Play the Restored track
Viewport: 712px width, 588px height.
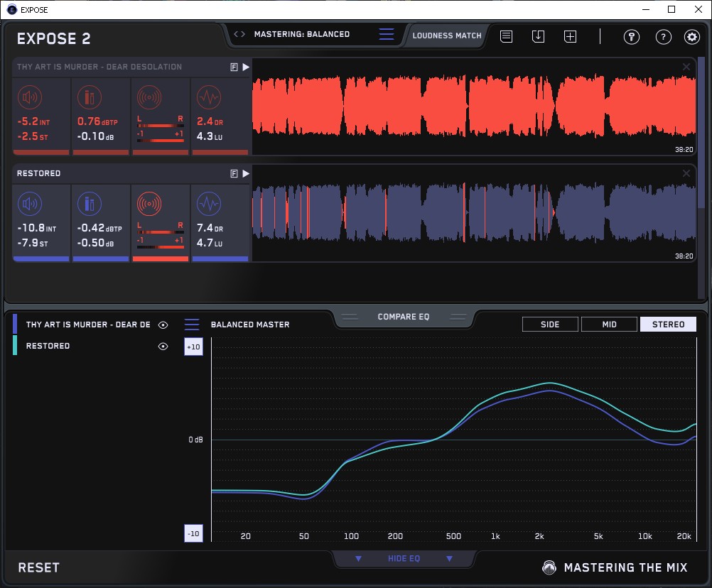(246, 173)
